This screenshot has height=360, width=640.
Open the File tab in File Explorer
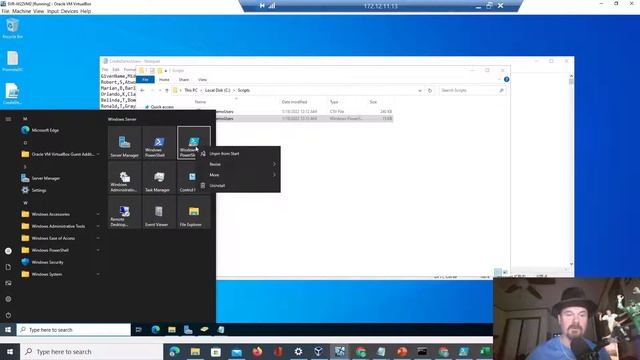(x=145, y=80)
